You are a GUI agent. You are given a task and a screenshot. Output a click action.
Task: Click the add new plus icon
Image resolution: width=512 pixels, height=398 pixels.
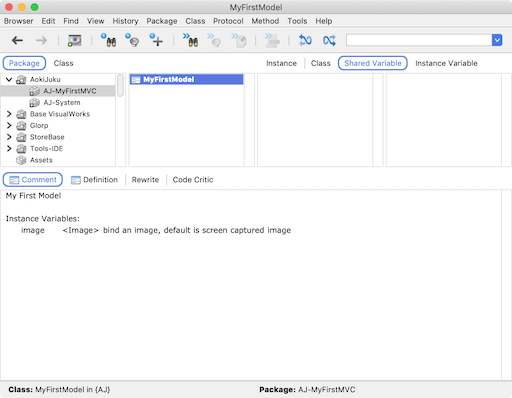click(156, 40)
